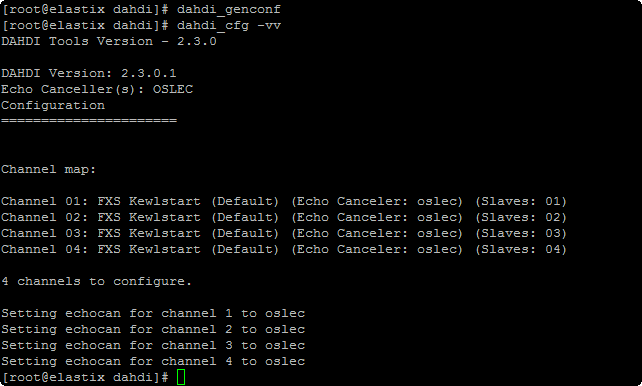Click 'Setting echocan for channel 4' line
The width and height of the screenshot is (642, 386).
pos(153,361)
